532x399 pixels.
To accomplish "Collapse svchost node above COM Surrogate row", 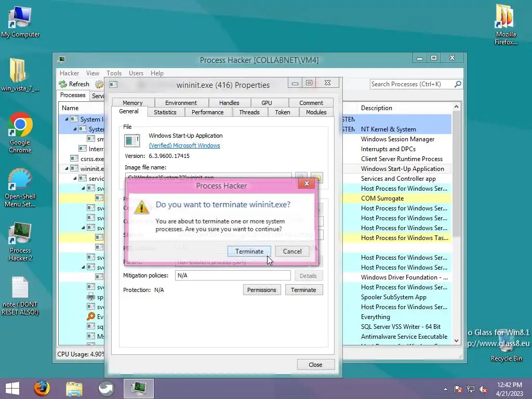I will coord(83,188).
